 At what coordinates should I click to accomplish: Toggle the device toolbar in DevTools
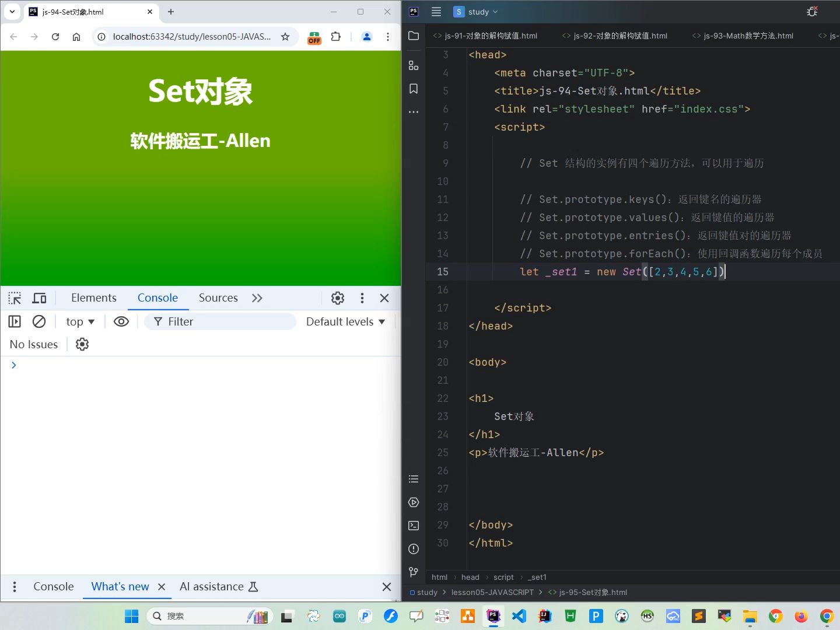[x=39, y=298]
